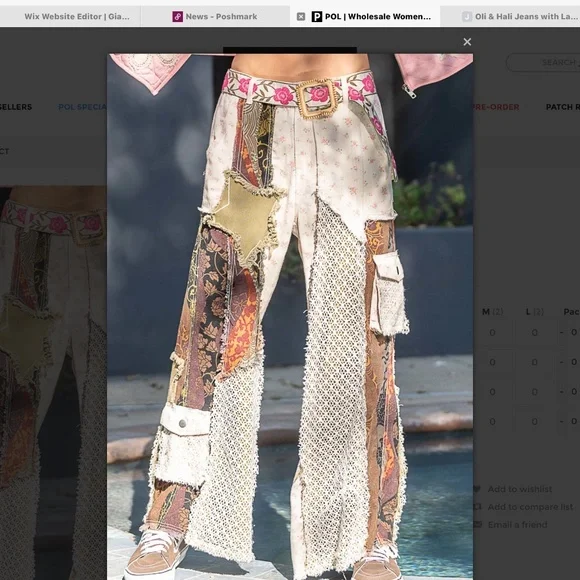Open the SELLERS menu item
This screenshot has width=580, height=580.
pos(16,107)
